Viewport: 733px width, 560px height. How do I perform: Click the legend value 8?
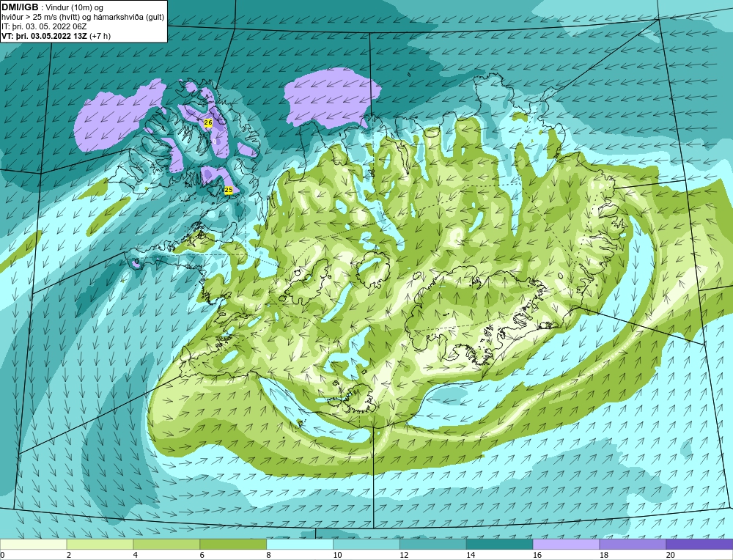[269, 555]
